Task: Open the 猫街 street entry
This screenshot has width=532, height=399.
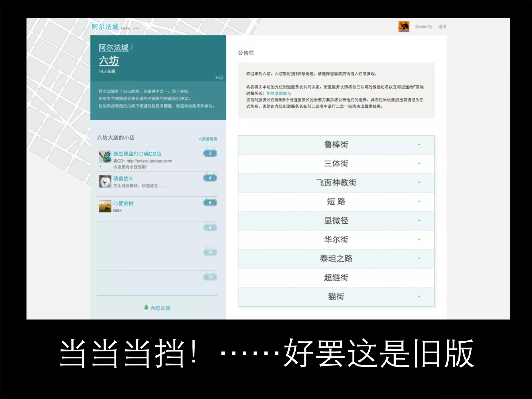Action: [336, 296]
